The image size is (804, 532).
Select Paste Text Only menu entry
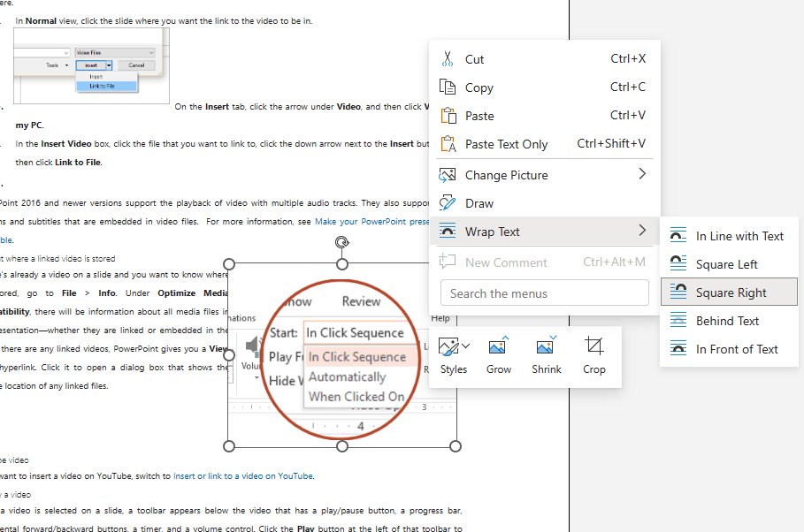pos(545,144)
